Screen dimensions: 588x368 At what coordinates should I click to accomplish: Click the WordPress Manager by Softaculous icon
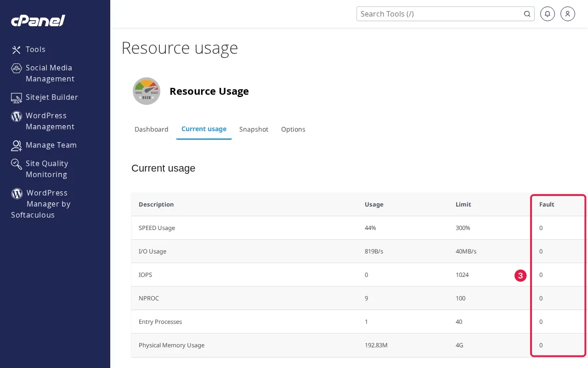(17, 193)
